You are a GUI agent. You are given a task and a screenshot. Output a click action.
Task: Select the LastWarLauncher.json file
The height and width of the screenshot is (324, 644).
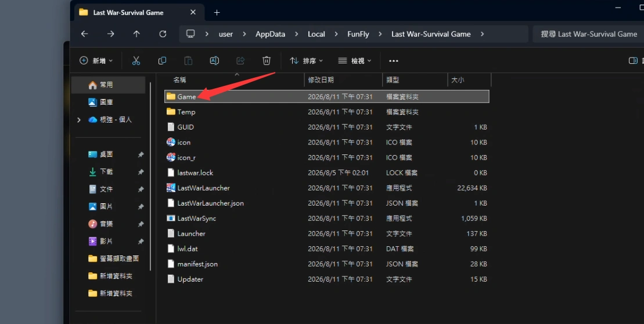pos(327,203)
